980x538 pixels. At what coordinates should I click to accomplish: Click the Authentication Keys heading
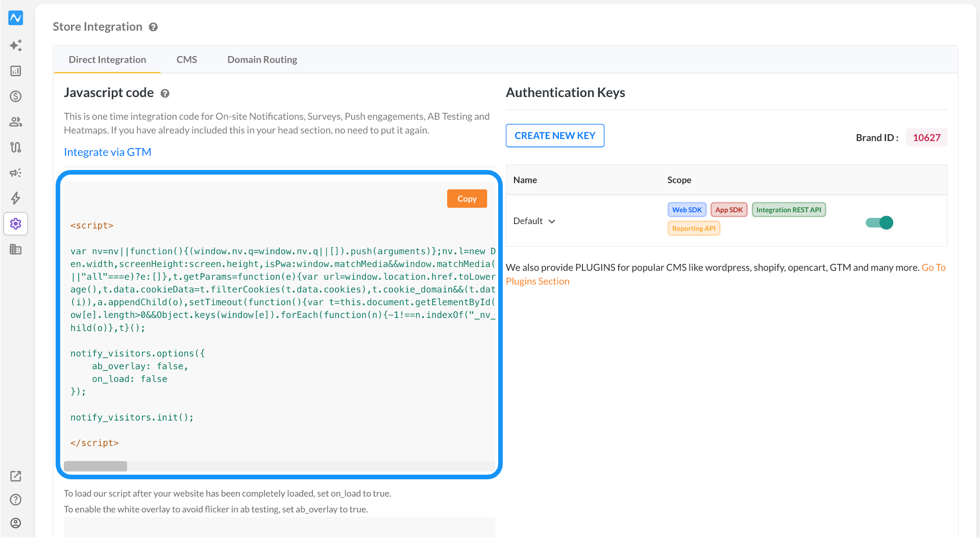pos(566,92)
